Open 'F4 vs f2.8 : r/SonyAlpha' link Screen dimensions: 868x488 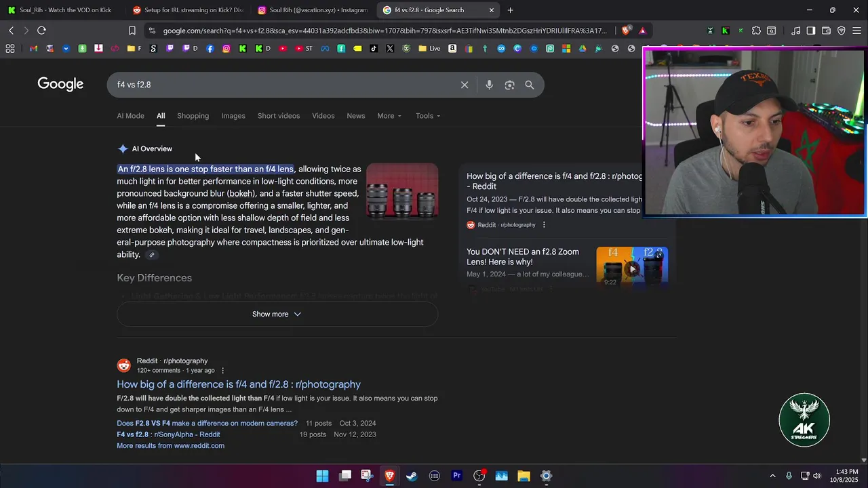pyautogui.click(x=168, y=434)
